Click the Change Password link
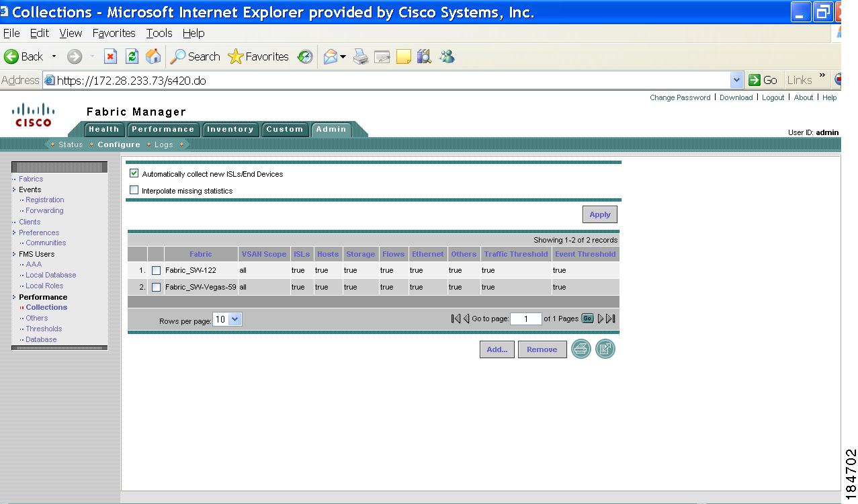Screen dimensions: 858x504 [680, 97]
